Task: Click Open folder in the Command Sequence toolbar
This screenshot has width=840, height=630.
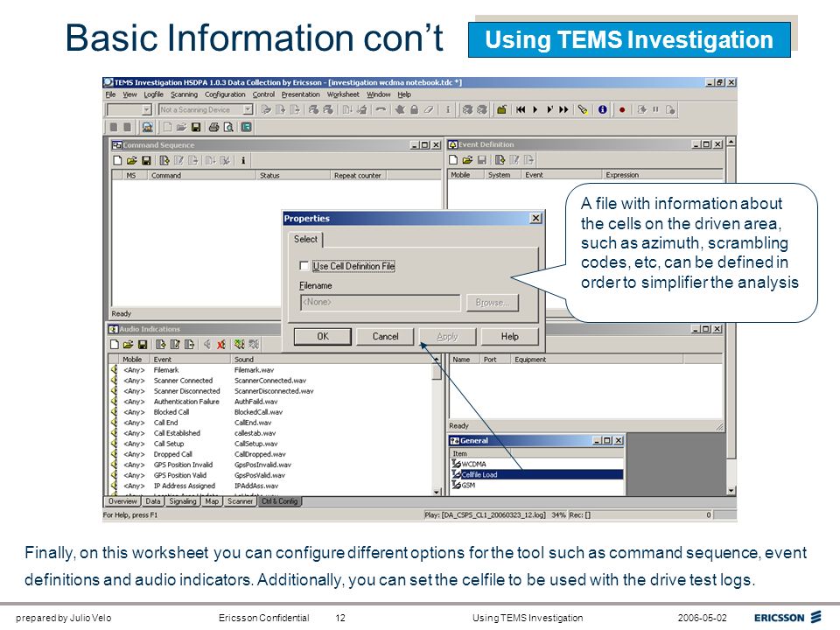Action: [x=132, y=160]
